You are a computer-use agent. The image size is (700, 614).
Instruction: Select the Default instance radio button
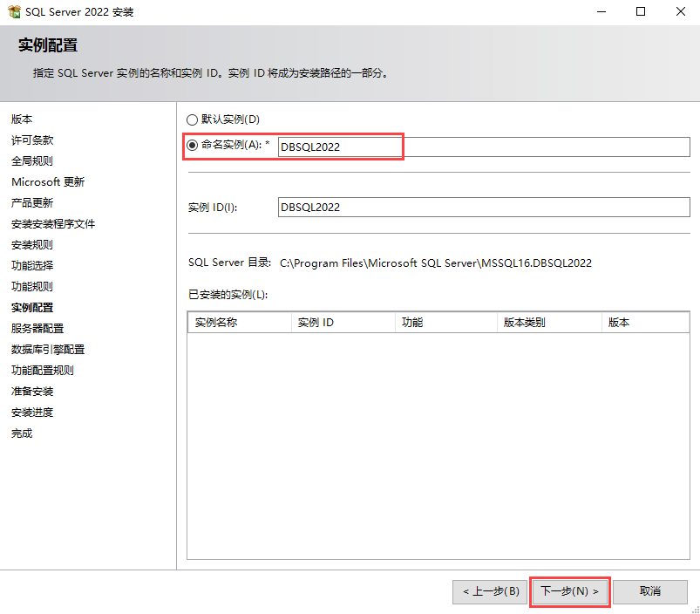click(x=193, y=119)
